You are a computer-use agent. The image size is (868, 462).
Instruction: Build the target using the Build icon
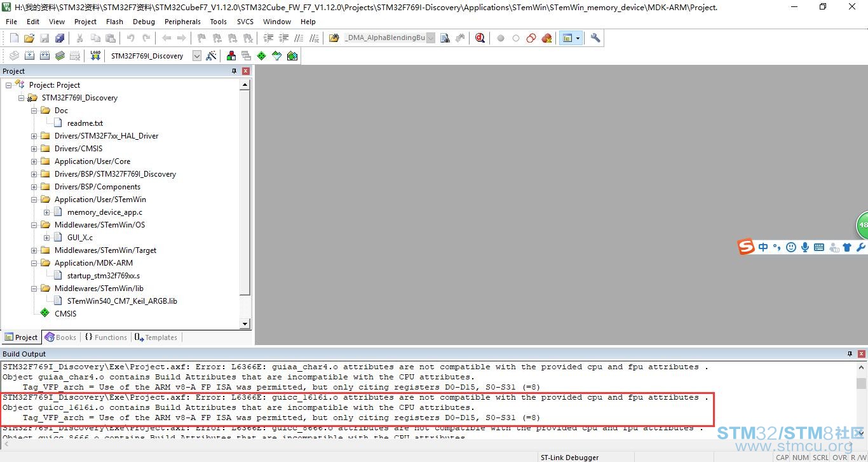29,56
